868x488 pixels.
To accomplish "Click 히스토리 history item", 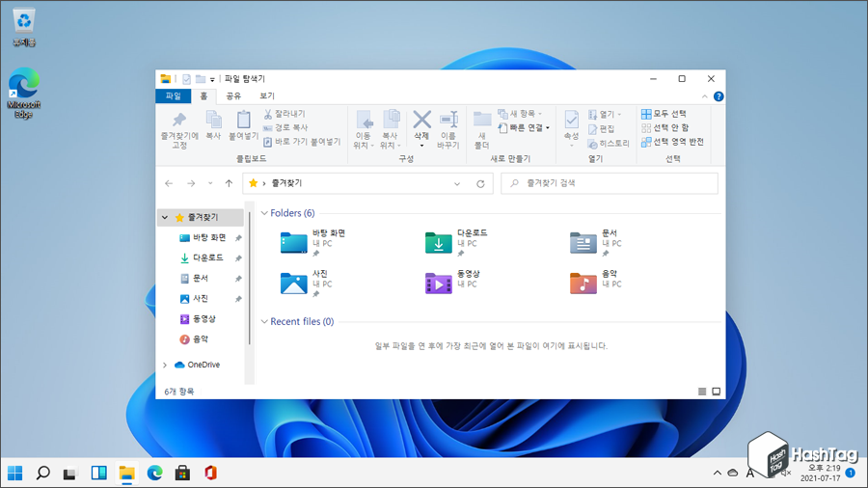I will coord(609,144).
